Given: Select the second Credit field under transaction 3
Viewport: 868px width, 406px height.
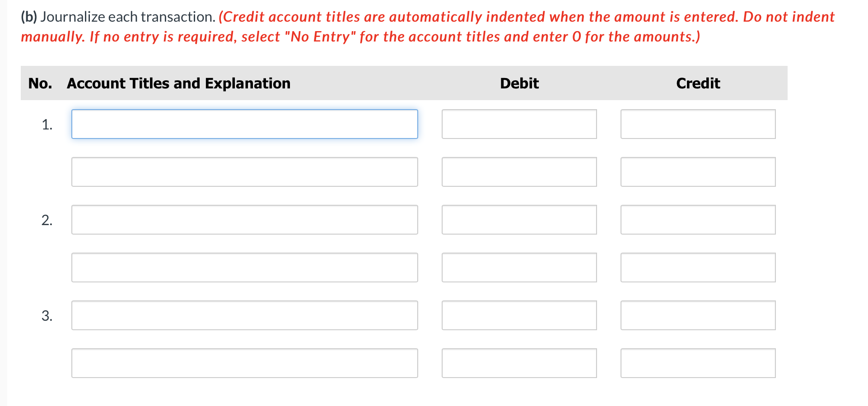Looking at the screenshot, I should click(x=697, y=363).
